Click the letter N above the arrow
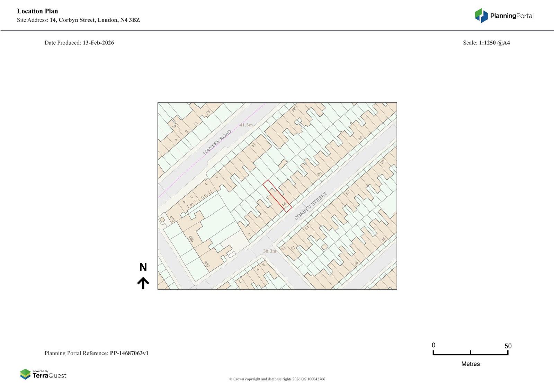 pyautogui.click(x=143, y=267)
